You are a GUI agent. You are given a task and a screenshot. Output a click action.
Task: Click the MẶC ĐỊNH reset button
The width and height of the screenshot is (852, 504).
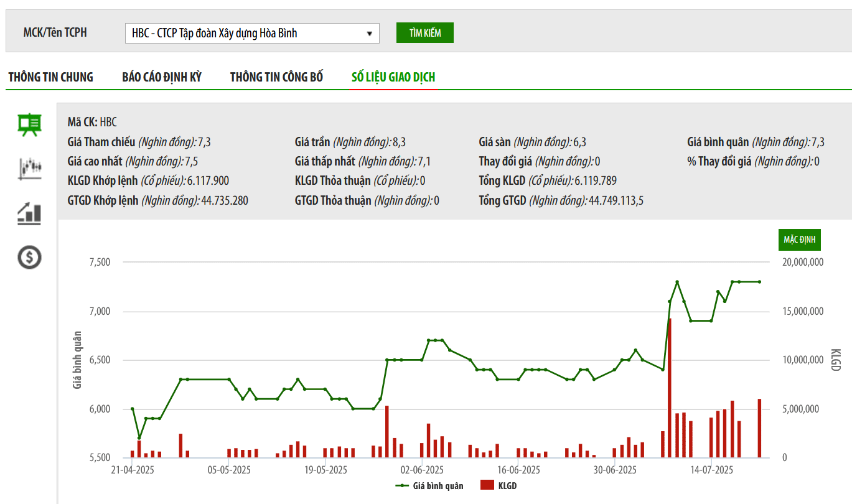pyautogui.click(x=800, y=240)
